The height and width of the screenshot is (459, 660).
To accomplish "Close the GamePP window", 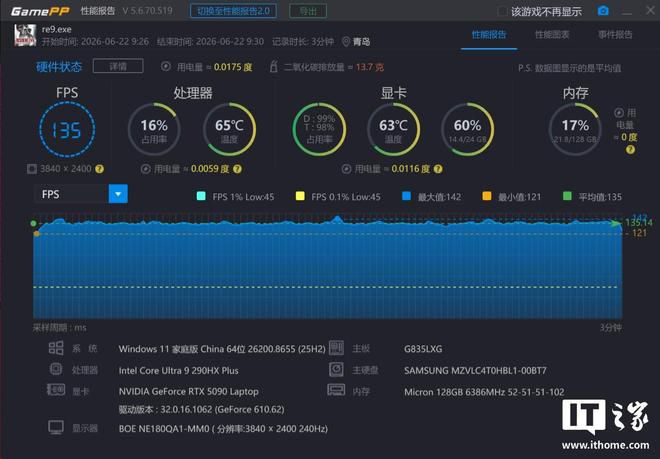I will [x=650, y=10].
